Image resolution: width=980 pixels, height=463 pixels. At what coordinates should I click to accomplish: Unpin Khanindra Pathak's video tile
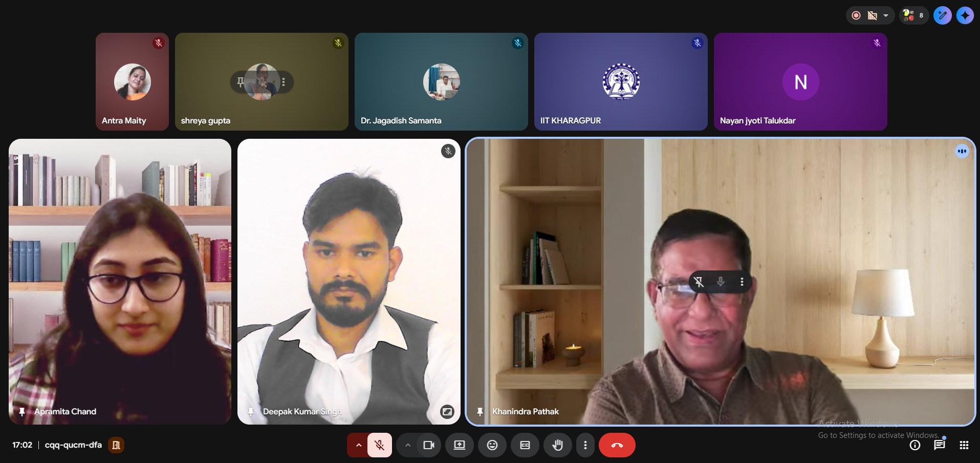click(x=699, y=282)
